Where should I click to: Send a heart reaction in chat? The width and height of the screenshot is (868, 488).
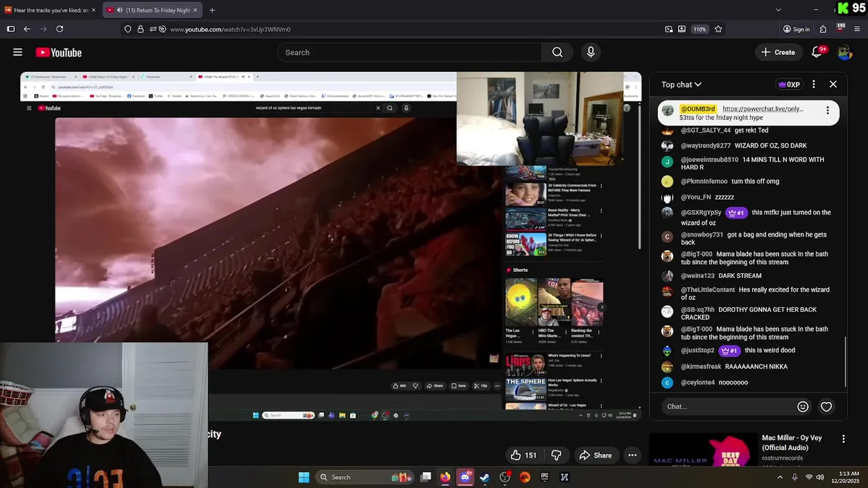click(x=826, y=407)
